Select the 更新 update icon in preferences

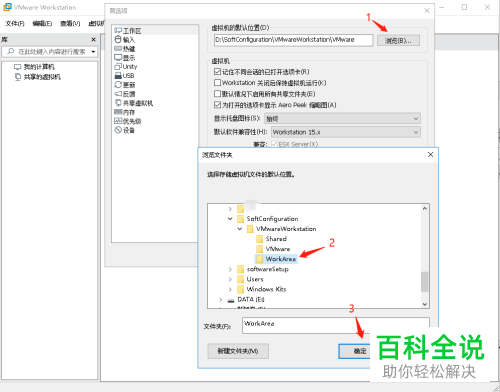(118, 85)
